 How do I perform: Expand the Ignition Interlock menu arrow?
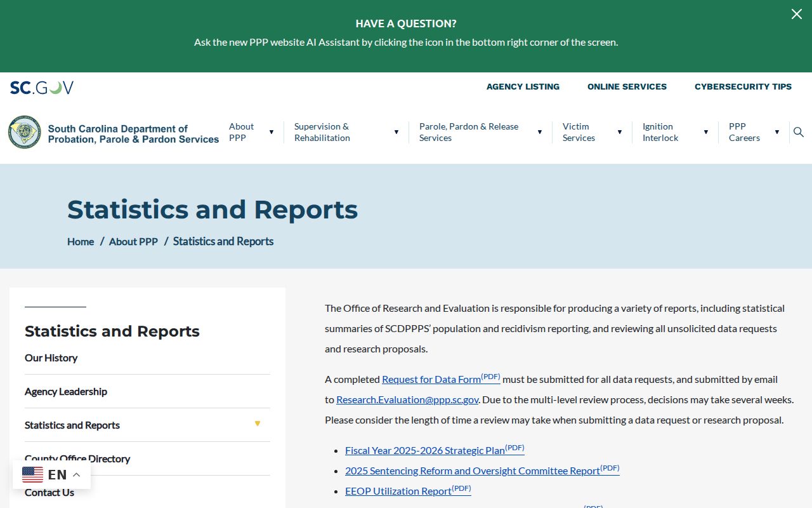point(706,132)
